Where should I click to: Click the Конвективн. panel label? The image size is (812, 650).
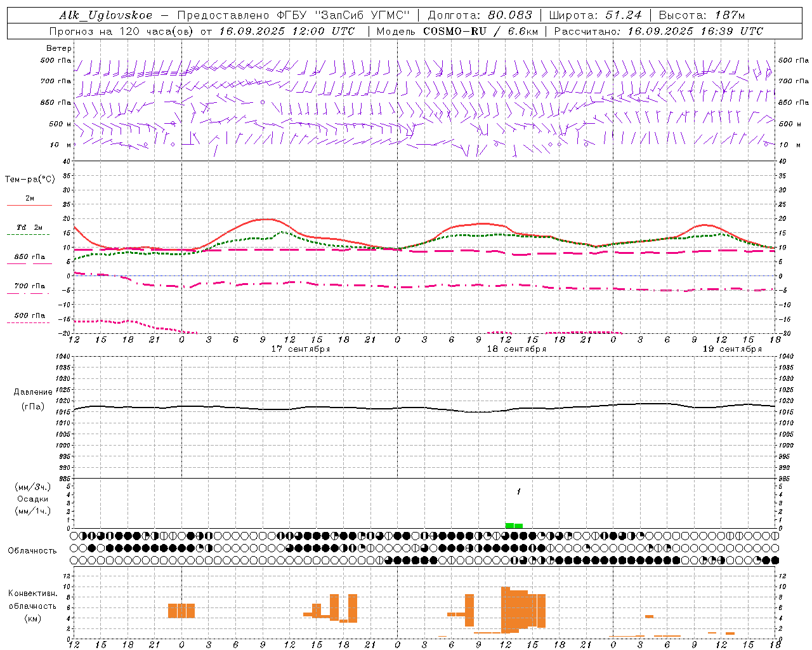[x=32, y=594]
